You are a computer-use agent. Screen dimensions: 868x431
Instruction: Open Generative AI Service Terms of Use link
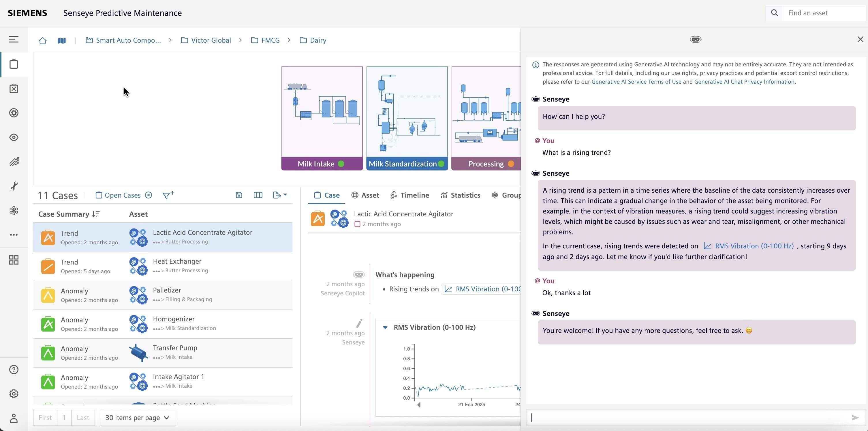[636, 82]
